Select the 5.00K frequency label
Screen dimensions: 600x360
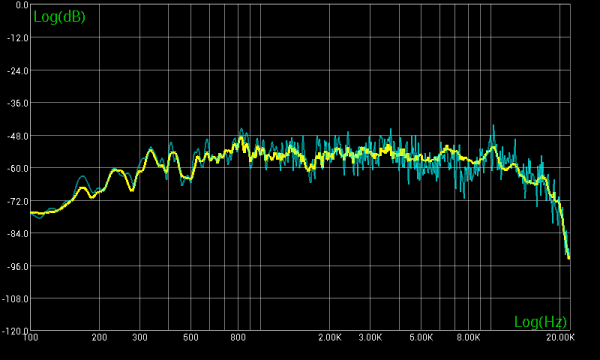pos(421,337)
